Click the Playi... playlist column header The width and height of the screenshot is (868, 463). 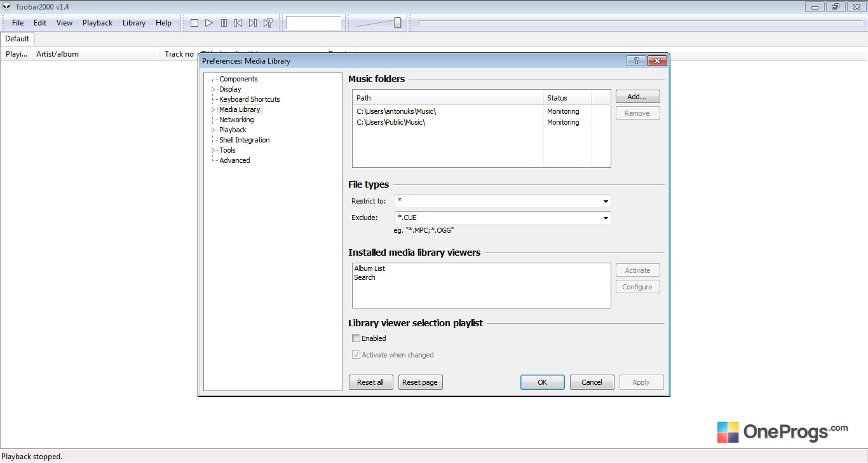click(x=16, y=54)
